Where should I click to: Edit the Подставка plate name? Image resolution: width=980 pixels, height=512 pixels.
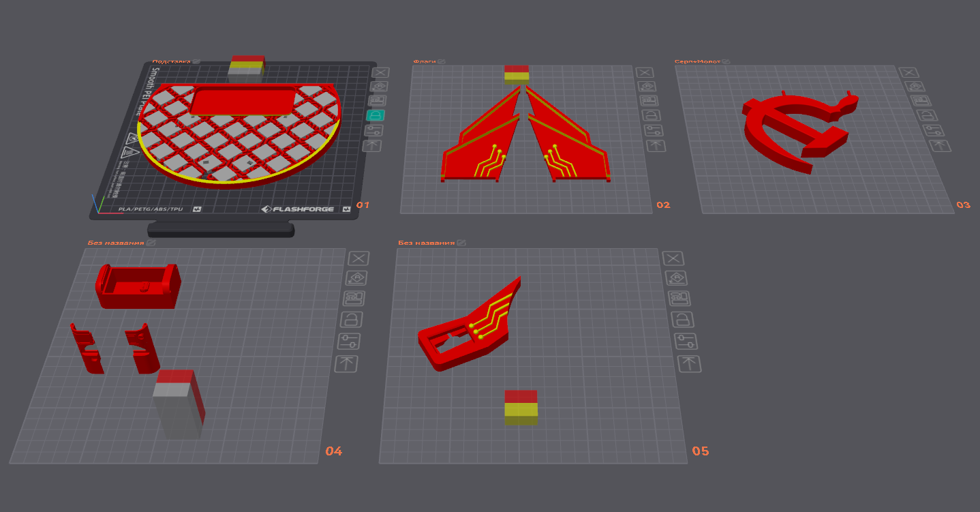coord(196,61)
